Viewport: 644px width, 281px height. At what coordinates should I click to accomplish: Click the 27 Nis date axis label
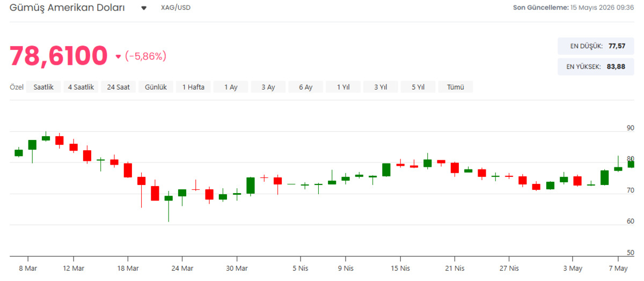click(x=509, y=268)
